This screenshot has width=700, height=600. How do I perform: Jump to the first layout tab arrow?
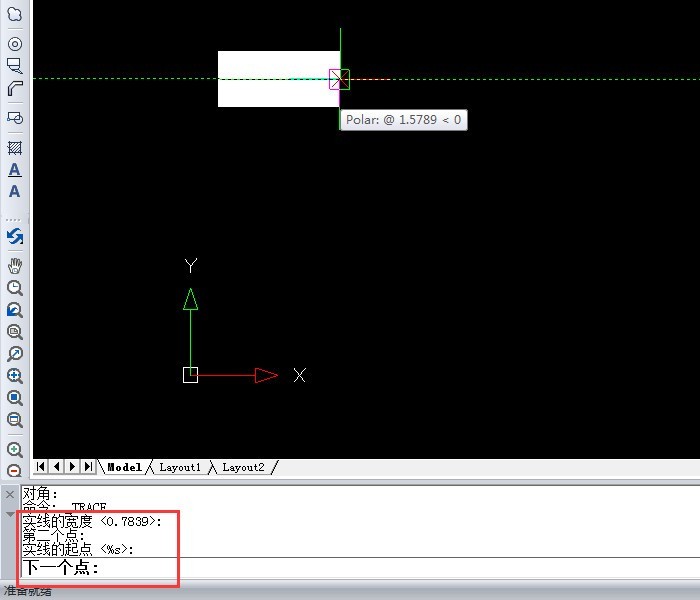[x=41, y=467]
